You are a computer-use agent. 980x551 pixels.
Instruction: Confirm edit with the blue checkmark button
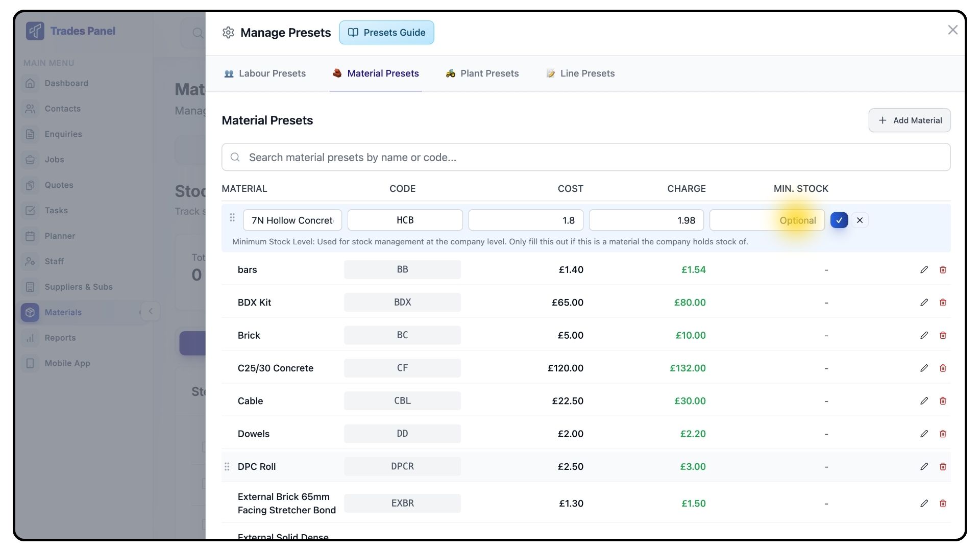point(839,220)
